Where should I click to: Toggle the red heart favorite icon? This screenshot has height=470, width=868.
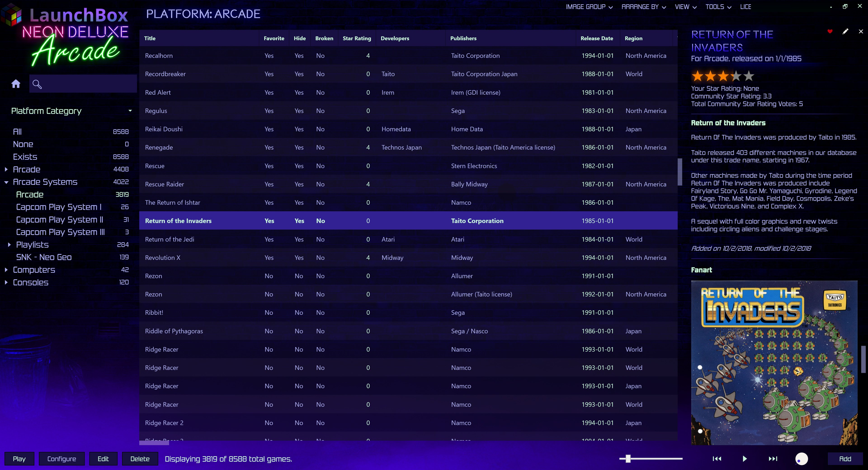point(830,32)
